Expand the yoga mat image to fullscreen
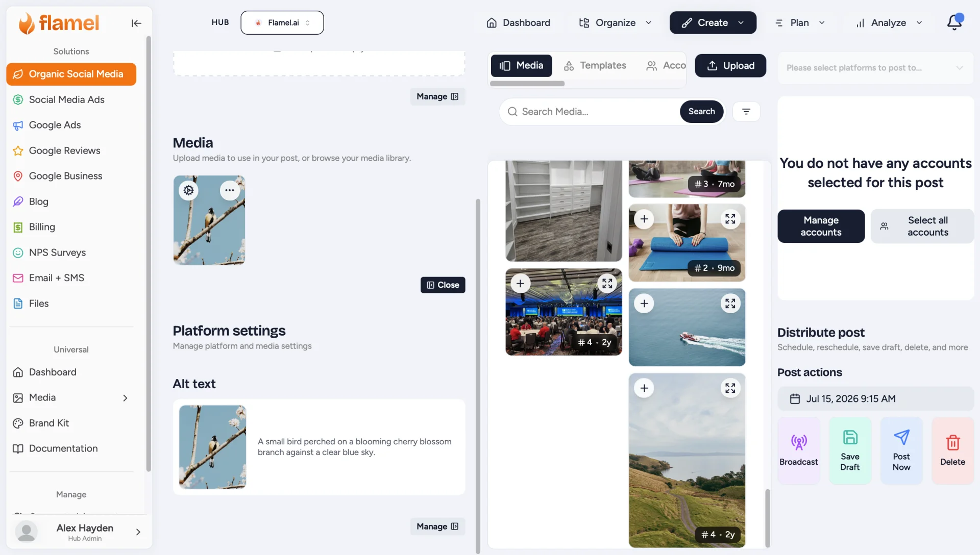This screenshot has height=555, width=980. coord(730,219)
